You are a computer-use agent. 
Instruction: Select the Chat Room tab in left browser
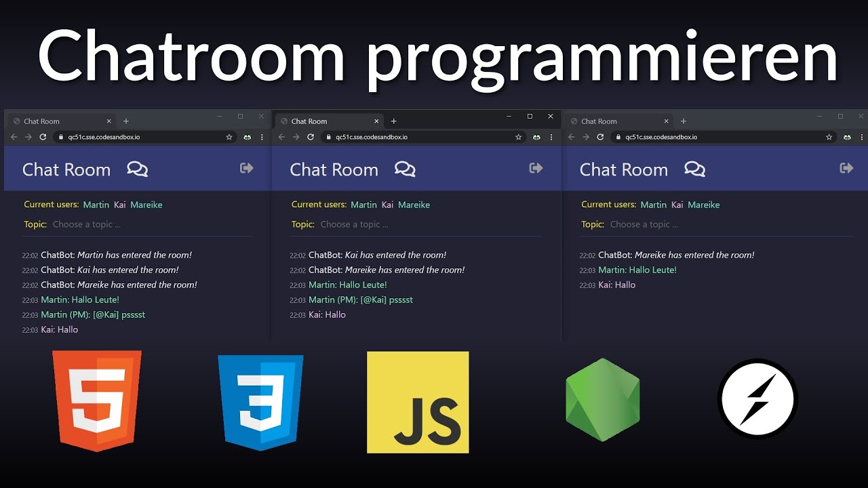pyautogui.click(x=61, y=121)
